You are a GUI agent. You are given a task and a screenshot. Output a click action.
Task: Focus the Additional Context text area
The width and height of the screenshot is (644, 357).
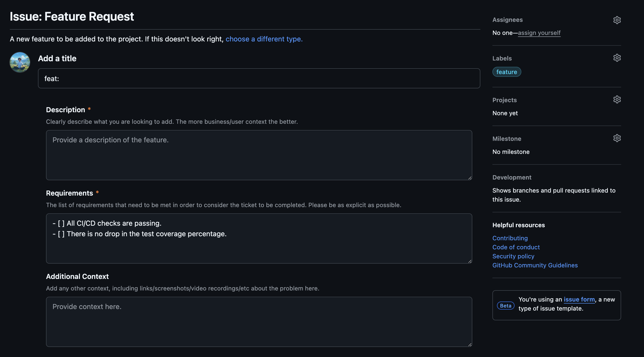259,322
